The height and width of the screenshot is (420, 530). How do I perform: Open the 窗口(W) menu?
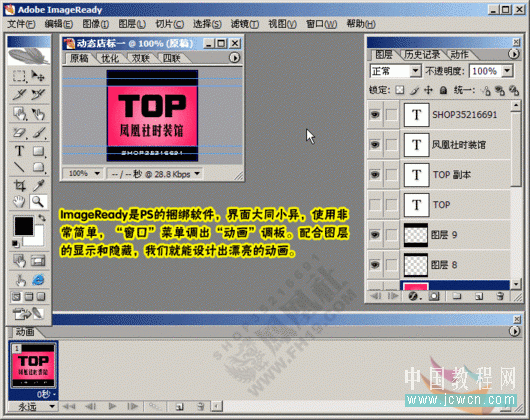click(x=321, y=24)
